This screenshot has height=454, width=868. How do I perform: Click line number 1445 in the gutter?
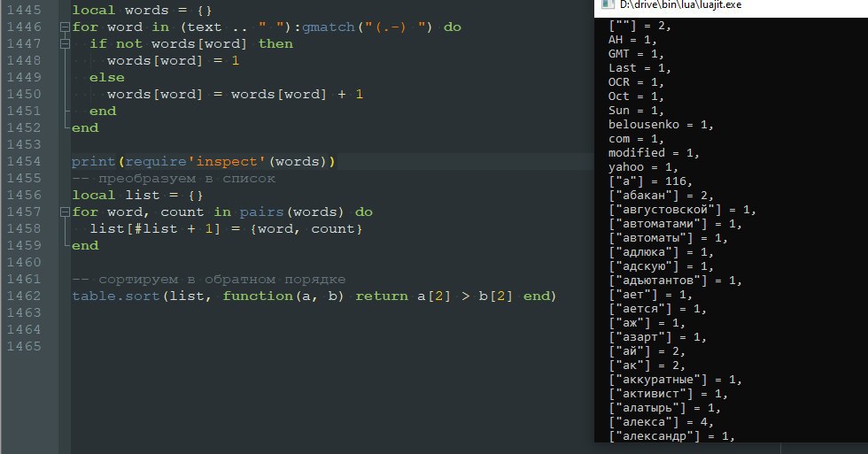tap(24, 10)
